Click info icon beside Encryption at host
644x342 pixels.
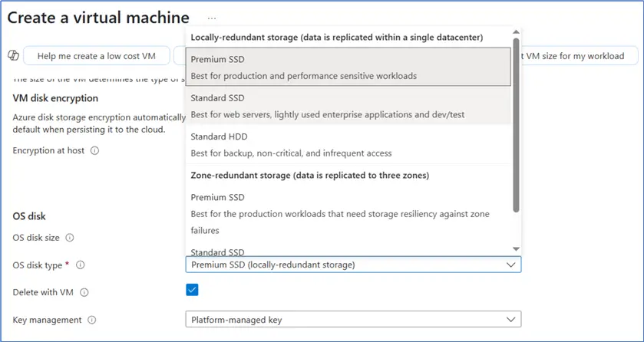point(94,151)
